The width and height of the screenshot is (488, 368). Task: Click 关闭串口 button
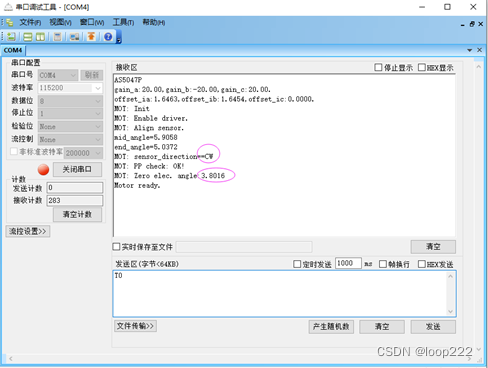[77, 169]
